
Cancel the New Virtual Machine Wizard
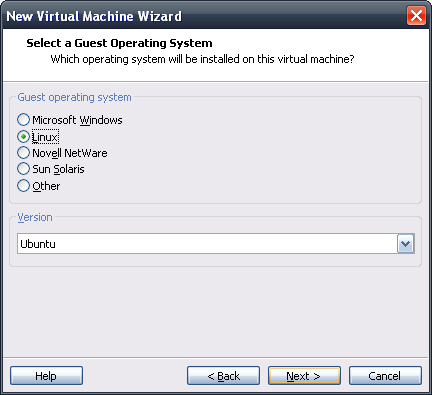click(x=385, y=376)
